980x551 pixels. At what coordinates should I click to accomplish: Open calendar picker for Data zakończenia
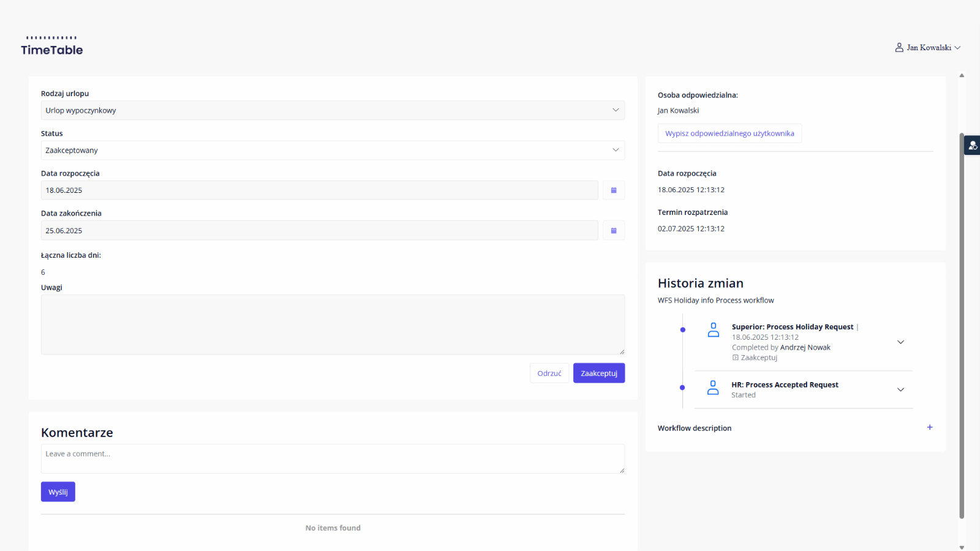click(614, 231)
